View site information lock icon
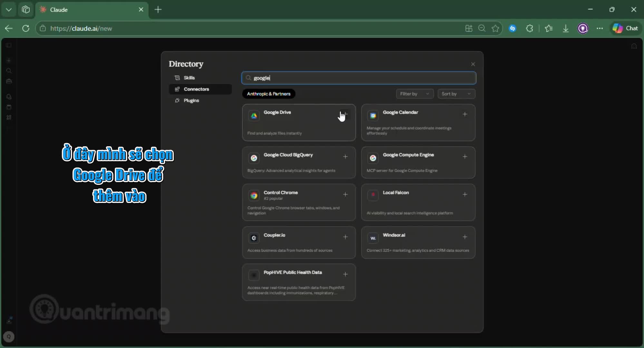Screen dimensions: 644x348 [x=43, y=28]
